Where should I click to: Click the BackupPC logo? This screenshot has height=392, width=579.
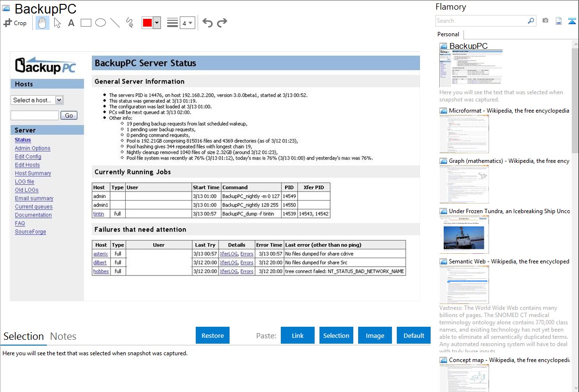coord(45,65)
